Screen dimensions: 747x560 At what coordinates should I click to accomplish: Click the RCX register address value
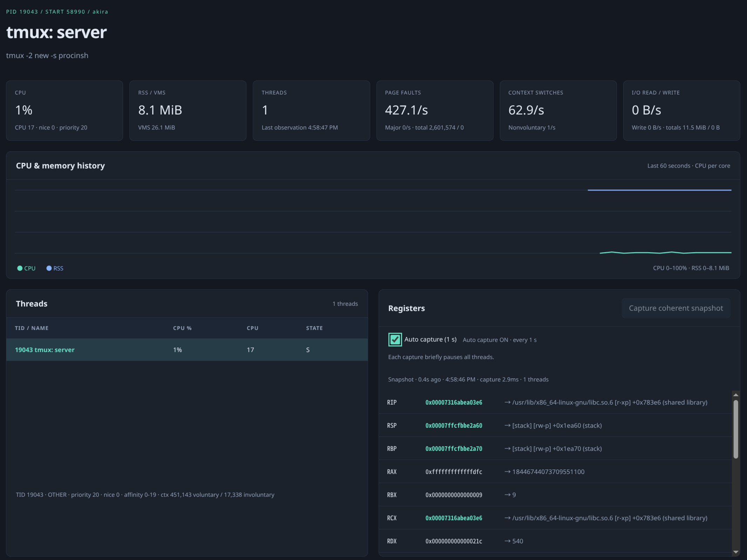click(454, 518)
